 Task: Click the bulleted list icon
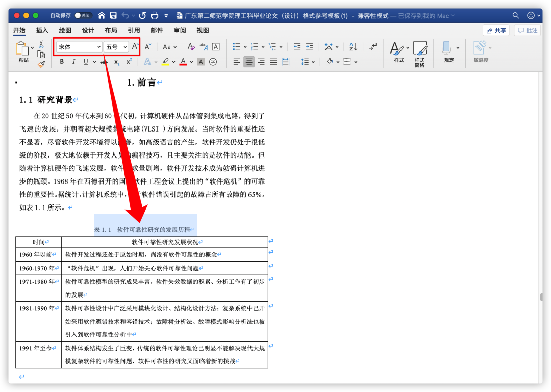[x=237, y=47]
